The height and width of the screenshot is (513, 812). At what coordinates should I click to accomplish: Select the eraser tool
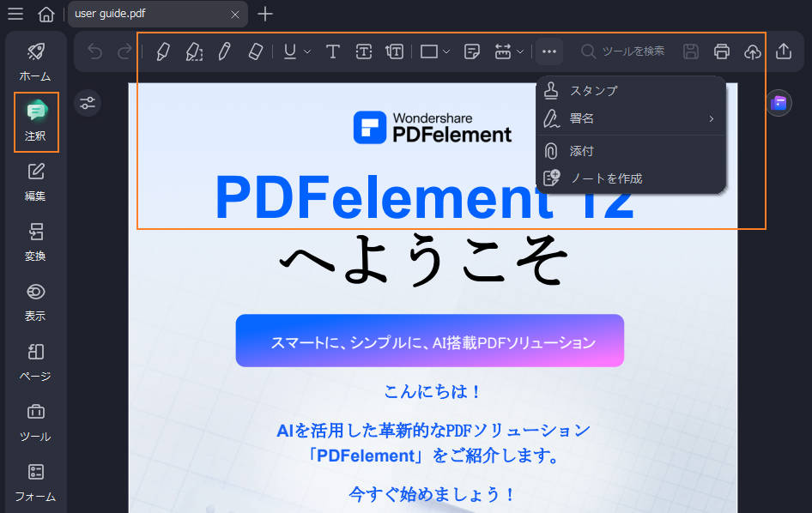[255, 51]
